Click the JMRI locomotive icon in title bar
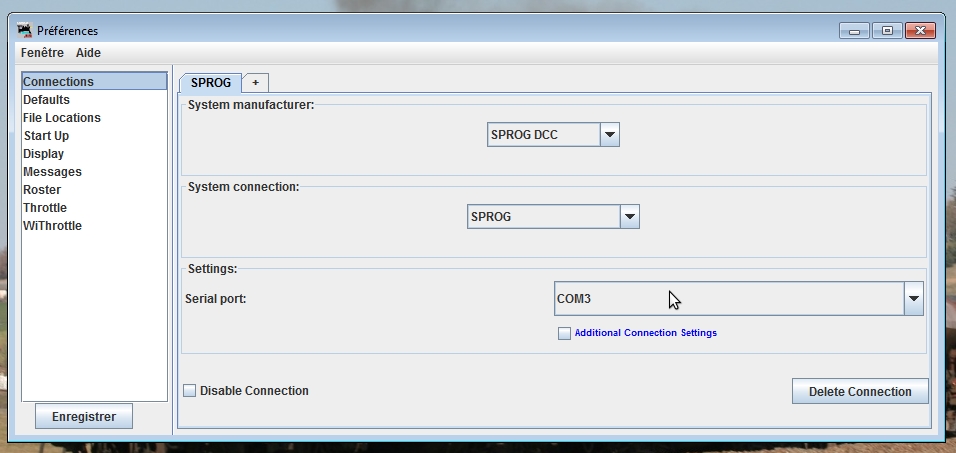The height and width of the screenshot is (453, 956). pyautogui.click(x=24, y=30)
